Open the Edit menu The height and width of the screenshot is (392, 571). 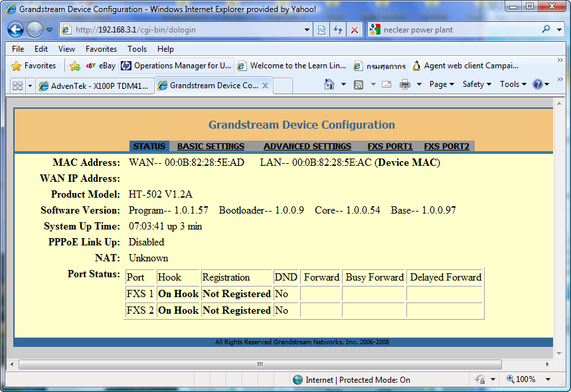point(41,48)
